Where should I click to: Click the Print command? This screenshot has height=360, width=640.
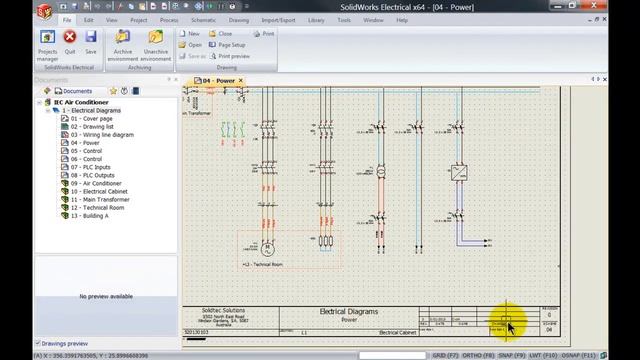[264, 33]
